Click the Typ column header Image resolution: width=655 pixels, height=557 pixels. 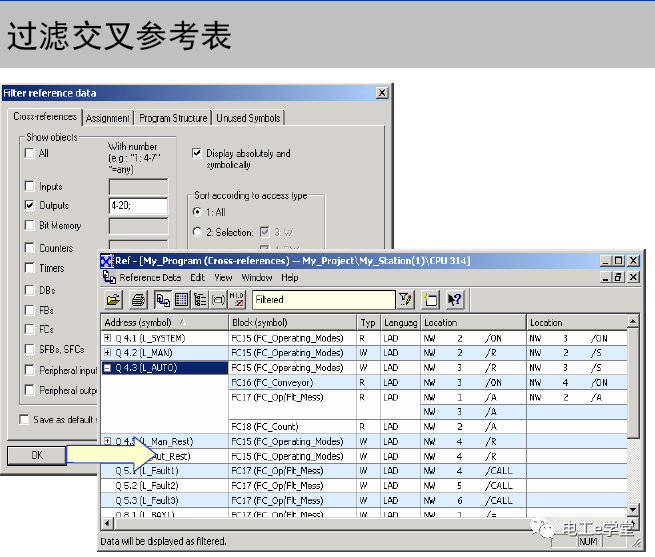click(x=368, y=323)
